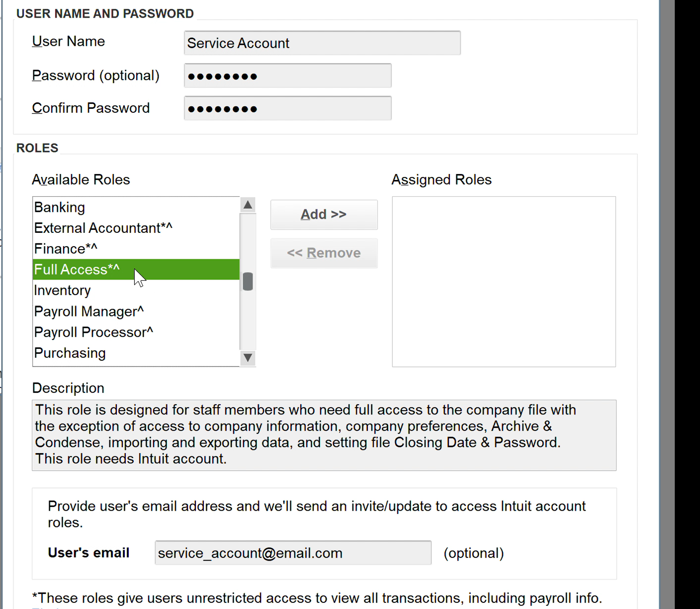Edit the User's email field
Screen dimensions: 700x609
pyautogui.click(x=293, y=553)
